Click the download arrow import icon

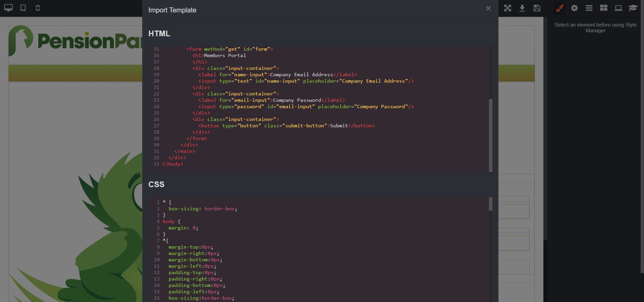pyautogui.click(x=522, y=8)
